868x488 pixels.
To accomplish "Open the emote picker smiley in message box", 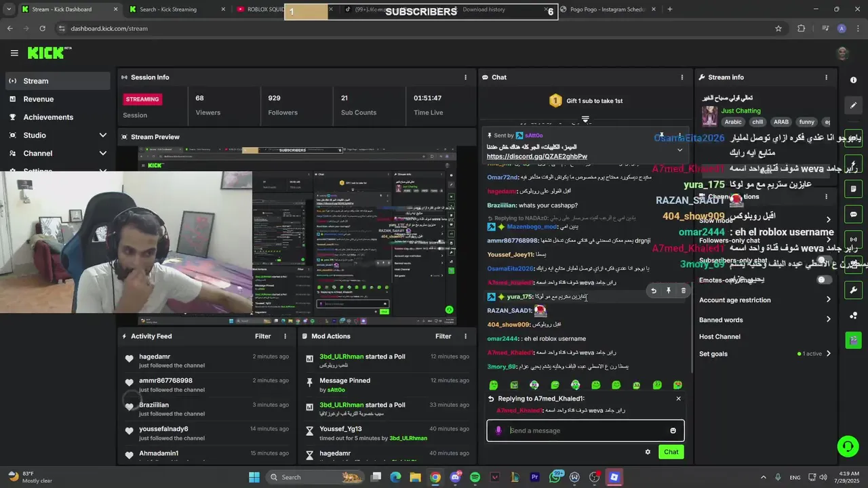I will click(x=673, y=430).
